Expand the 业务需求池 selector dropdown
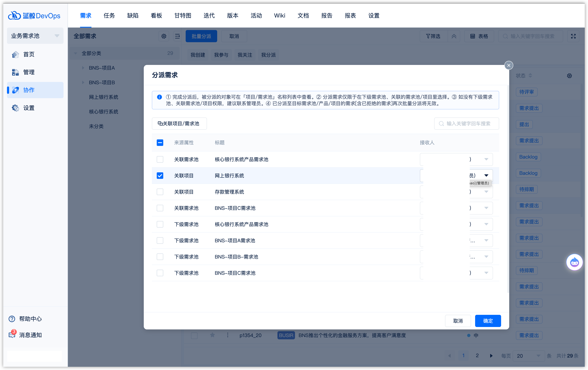The width and height of the screenshot is (588, 370). (x=57, y=36)
